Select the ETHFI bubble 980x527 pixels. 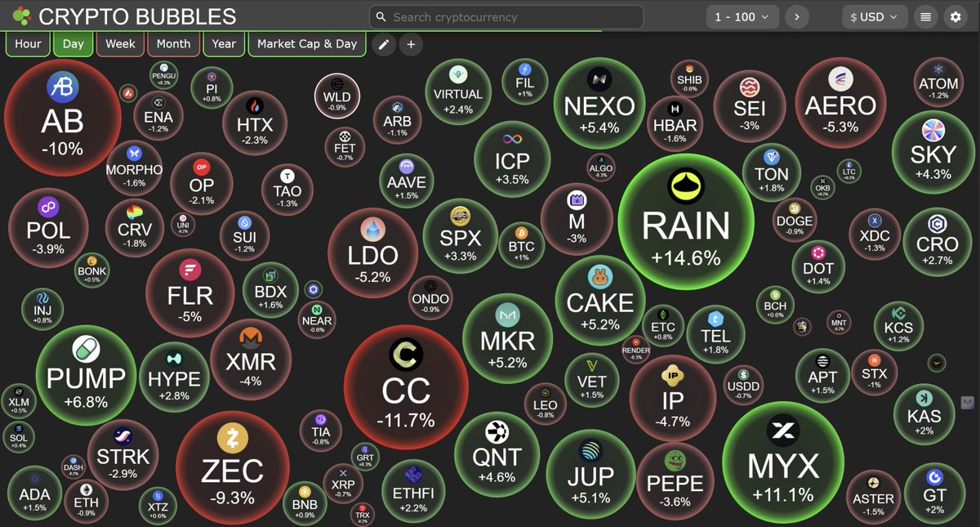tap(414, 491)
